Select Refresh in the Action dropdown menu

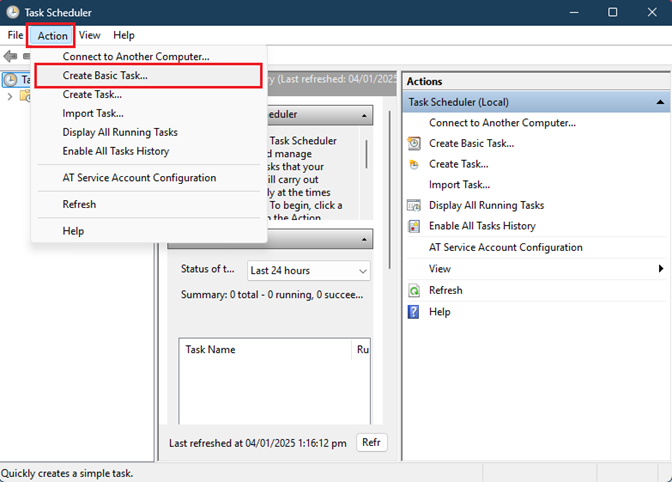tap(148, 204)
